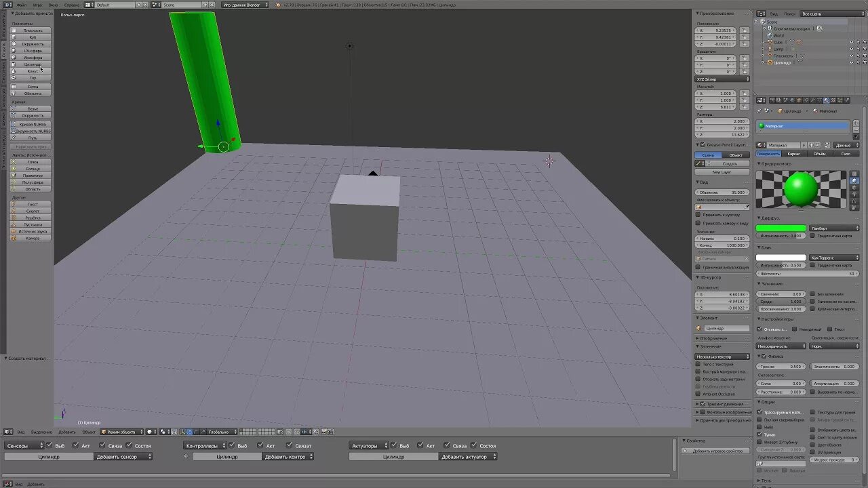The height and width of the screenshot is (488, 868).
Task: Add a Камера camera object
Action: pos(31,238)
